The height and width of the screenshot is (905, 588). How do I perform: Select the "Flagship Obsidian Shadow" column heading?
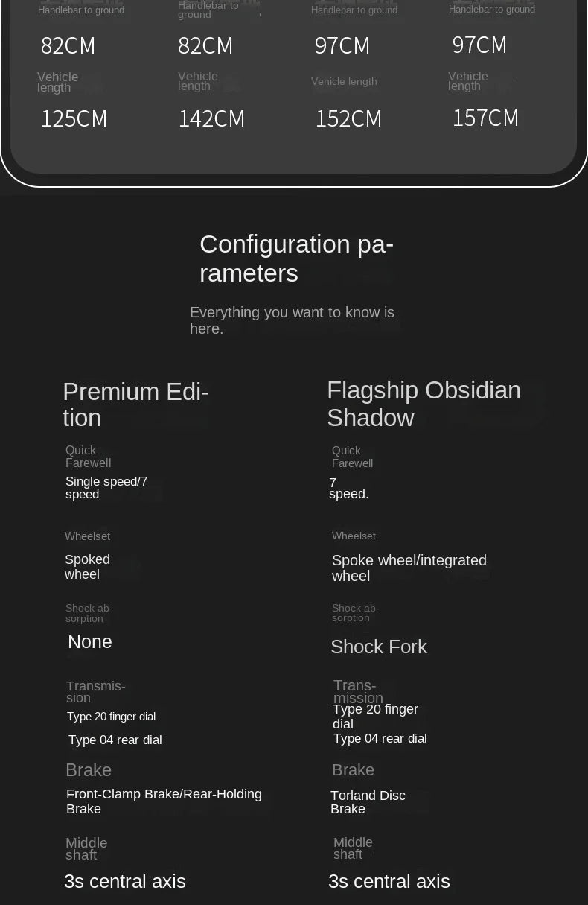[424, 404]
